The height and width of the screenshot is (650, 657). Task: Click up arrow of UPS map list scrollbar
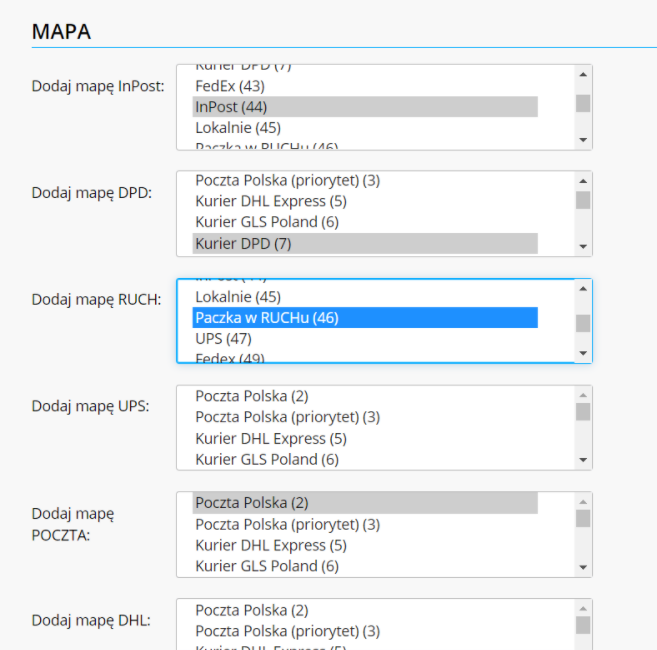tap(583, 395)
